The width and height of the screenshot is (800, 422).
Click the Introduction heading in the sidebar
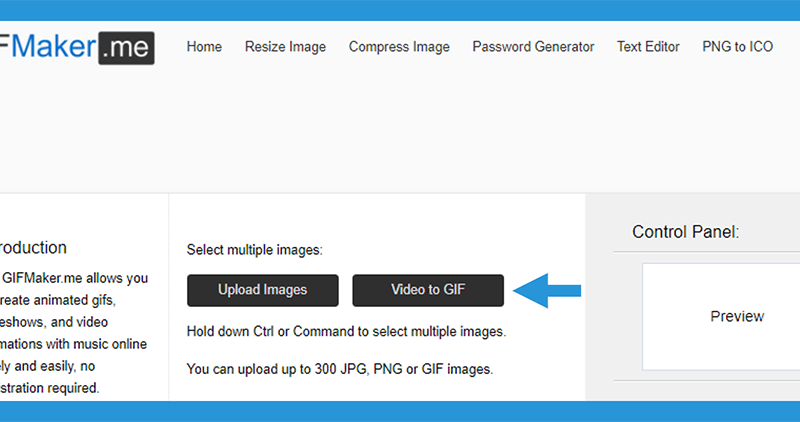click(x=33, y=247)
